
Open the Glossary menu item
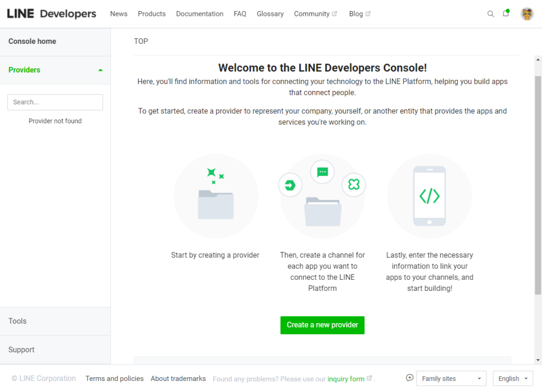[x=270, y=14]
